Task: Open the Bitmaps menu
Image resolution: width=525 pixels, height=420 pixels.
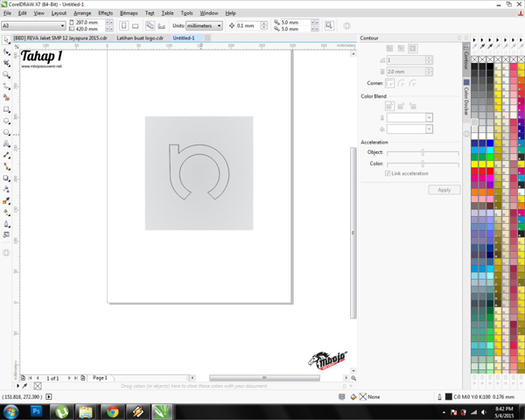Action: (129, 13)
